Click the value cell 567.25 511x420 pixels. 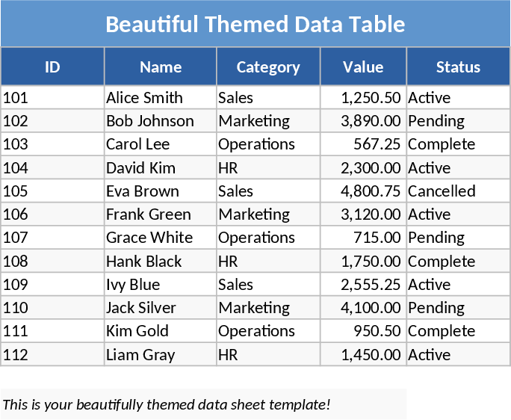363,143
